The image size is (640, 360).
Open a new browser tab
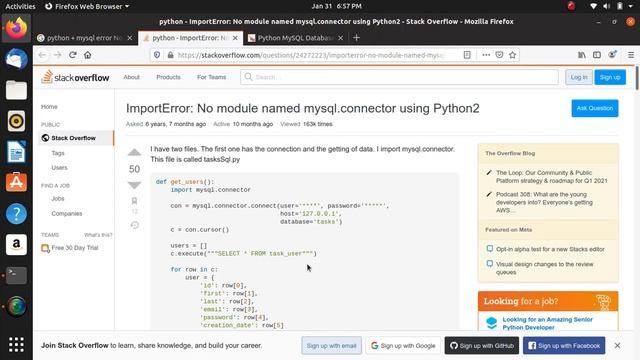356,38
